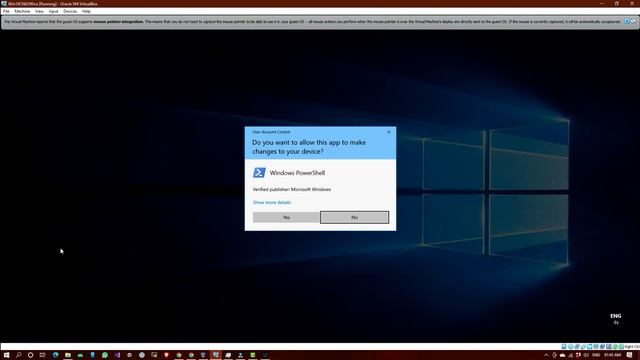The image size is (640, 360).
Task: Open the VirtualBox File menu
Action: click(x=6, y=11)
